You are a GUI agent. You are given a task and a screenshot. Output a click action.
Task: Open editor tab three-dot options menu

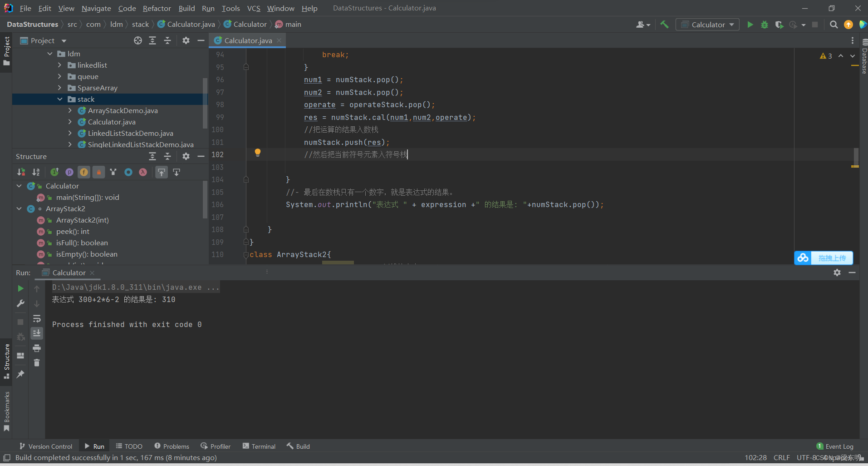[x=853, y=40]
